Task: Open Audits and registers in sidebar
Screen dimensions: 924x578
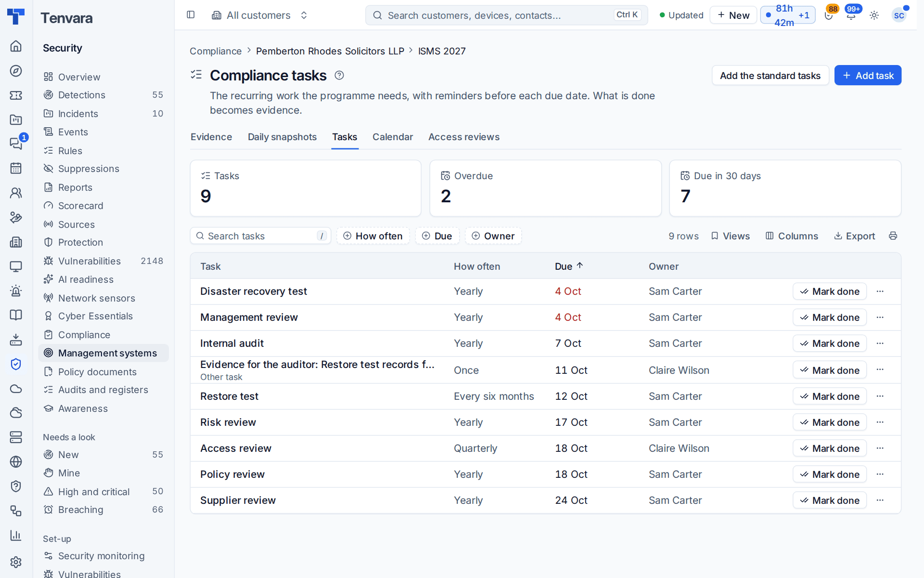Action: 103,390
